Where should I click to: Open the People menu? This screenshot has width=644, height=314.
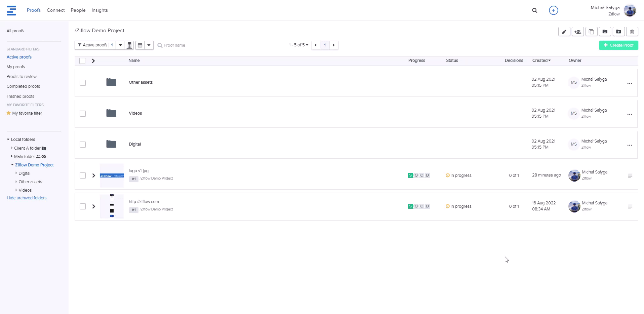tap(78, 10)
